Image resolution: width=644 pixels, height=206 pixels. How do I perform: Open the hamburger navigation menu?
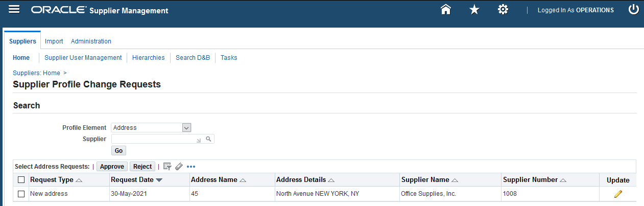(x=14, y=10)
